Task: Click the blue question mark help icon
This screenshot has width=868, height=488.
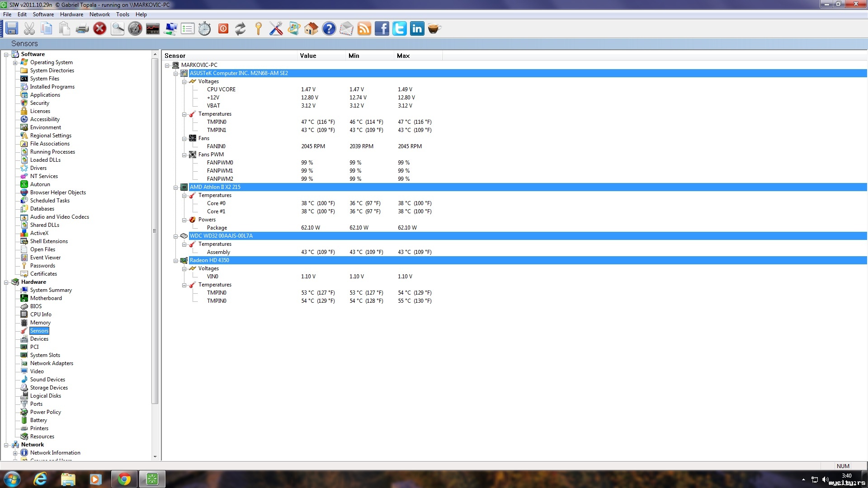Action: (x=329, y=29)
